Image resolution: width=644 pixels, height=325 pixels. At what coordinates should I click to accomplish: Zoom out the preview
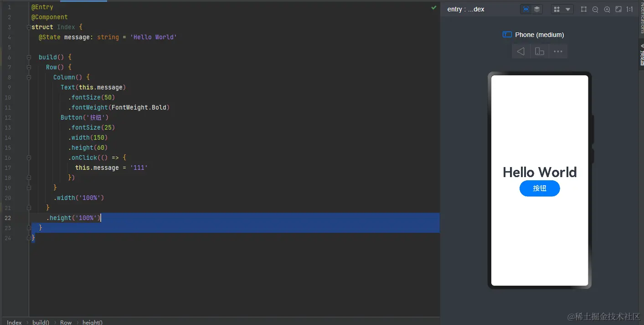pyautogui.click(x=595, y=9)
